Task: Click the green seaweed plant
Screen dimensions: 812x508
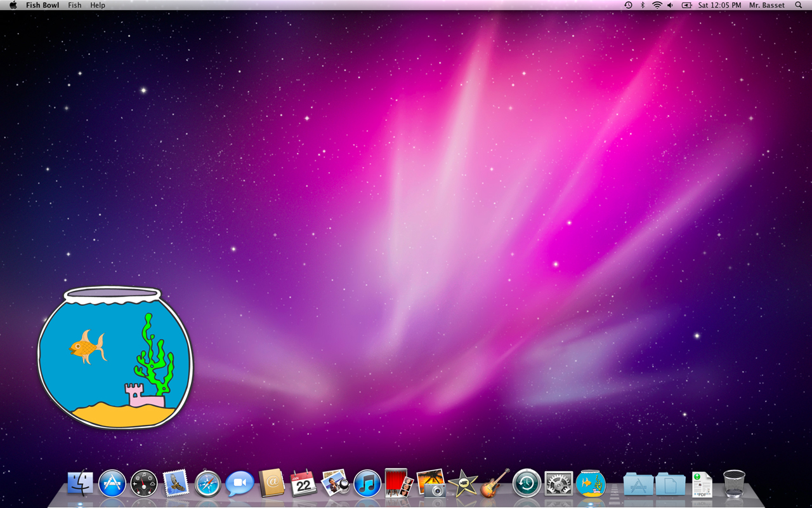Action: pos(154,354)
